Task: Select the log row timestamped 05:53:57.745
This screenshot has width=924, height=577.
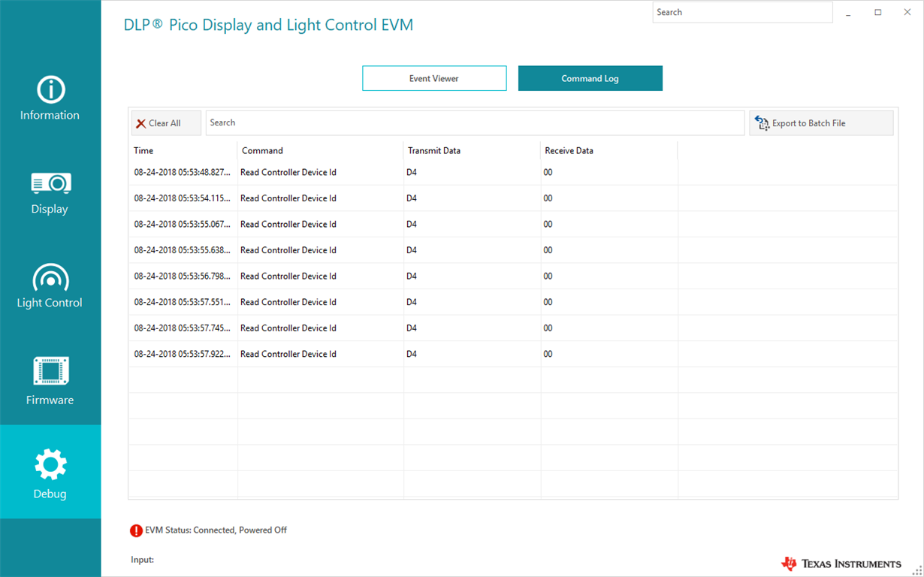Action: 513,328
